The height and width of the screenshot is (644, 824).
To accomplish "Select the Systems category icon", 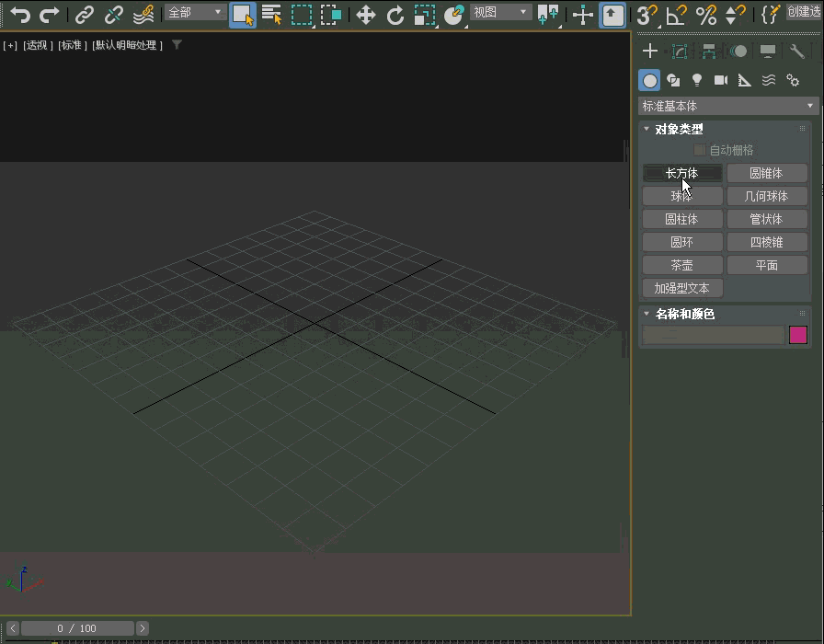I will coord(793,80).
